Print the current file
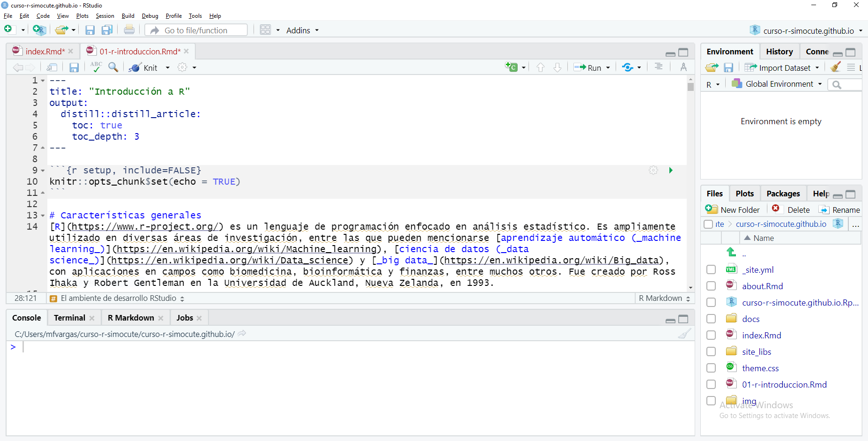This screenshot has width=868, height=441. [129, 30]
